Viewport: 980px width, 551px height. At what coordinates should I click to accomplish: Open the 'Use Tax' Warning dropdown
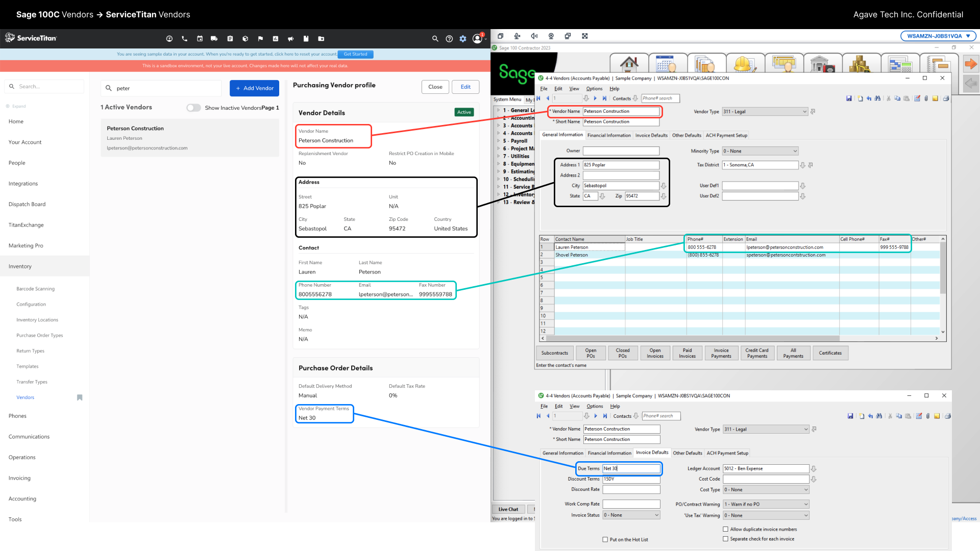click(766, 515)
